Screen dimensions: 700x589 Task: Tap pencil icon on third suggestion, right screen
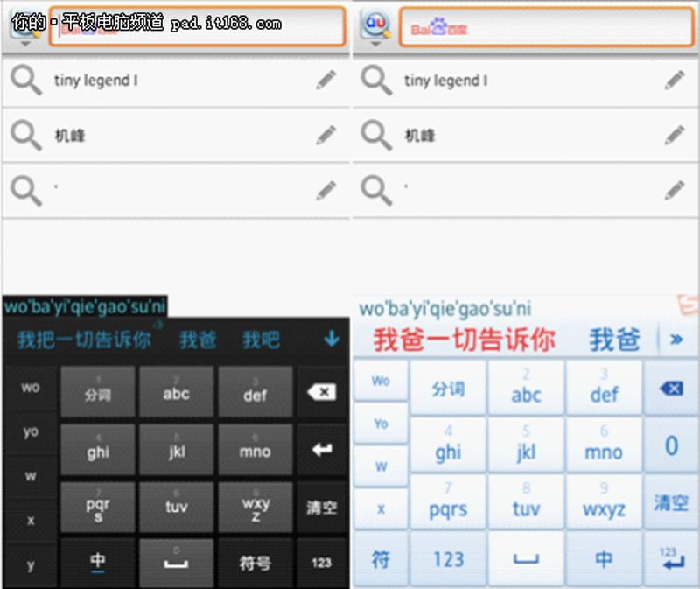coord(675,191)
